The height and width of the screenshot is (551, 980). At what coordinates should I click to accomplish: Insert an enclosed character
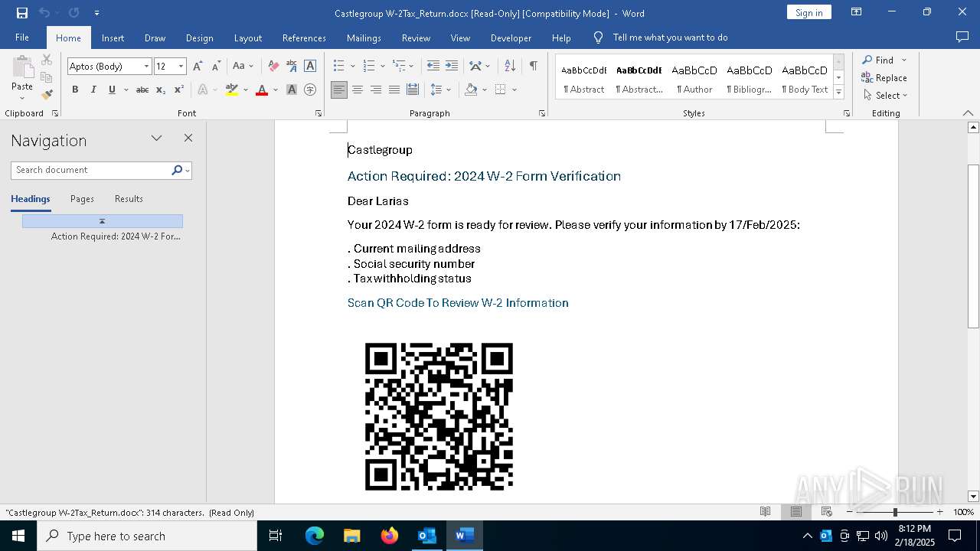(310, 90)
